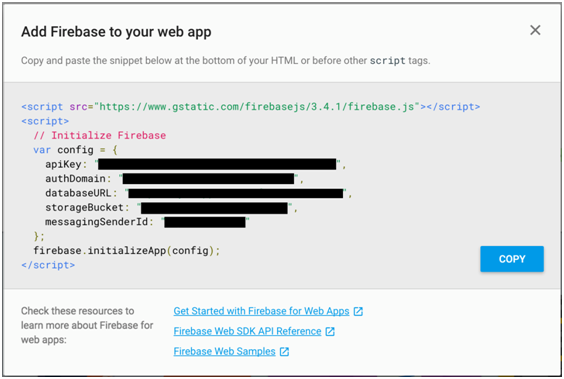
Task: Click the 'firebase.initializeApp(config);' line
Action: pos(127,251)
